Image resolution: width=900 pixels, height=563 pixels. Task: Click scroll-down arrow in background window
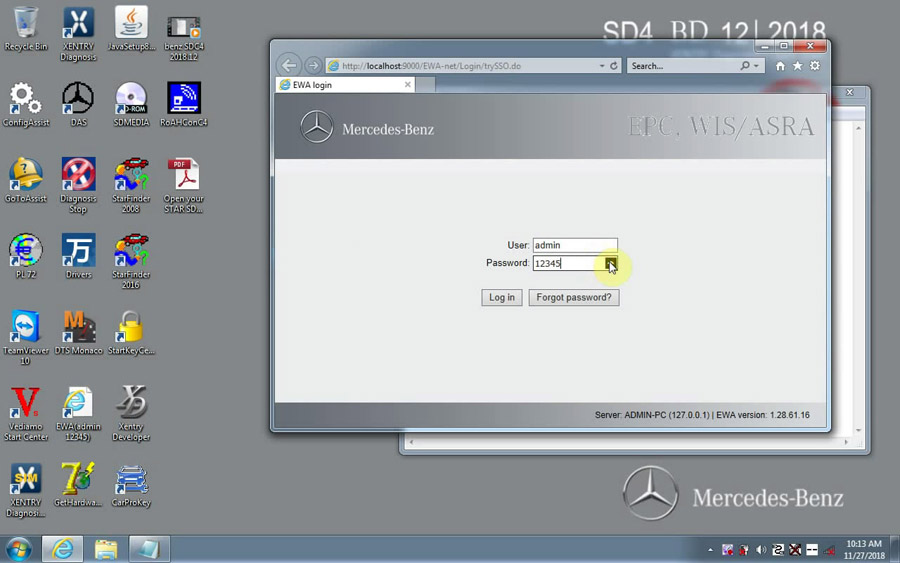coord(858,430)
